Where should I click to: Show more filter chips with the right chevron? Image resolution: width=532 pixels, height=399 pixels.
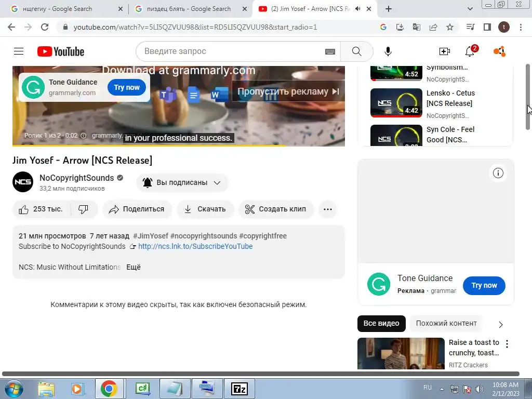[x=501, y=325]
